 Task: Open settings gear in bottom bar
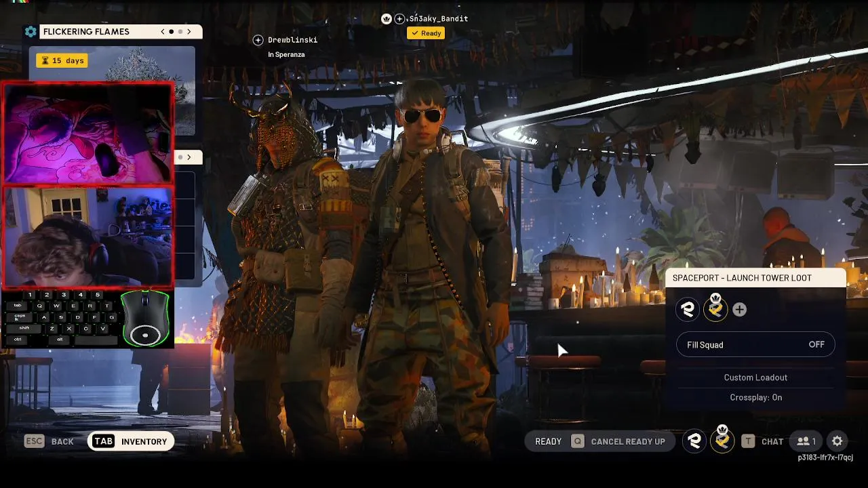(837, 441)
